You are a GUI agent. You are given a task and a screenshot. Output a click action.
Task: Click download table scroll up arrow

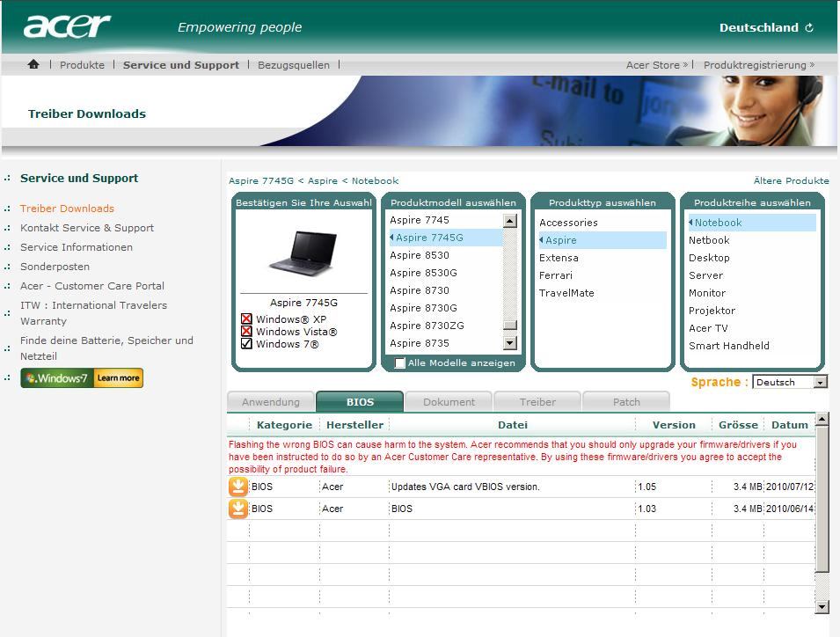coord(822,419)
